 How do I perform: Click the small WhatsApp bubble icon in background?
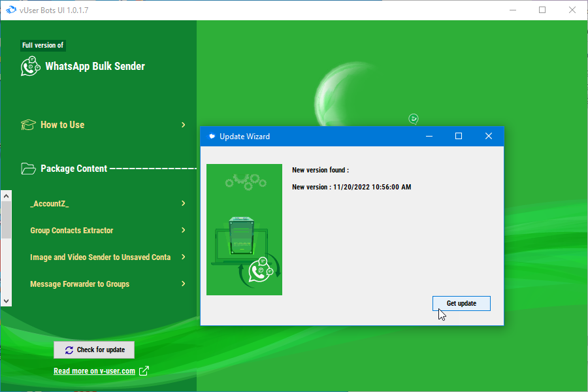tap(414, 120)
